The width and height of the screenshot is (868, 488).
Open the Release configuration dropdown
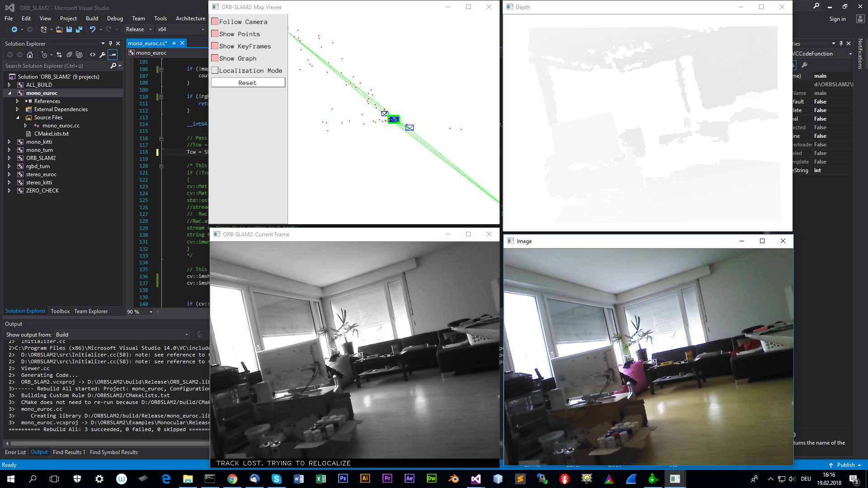point(139,29)
